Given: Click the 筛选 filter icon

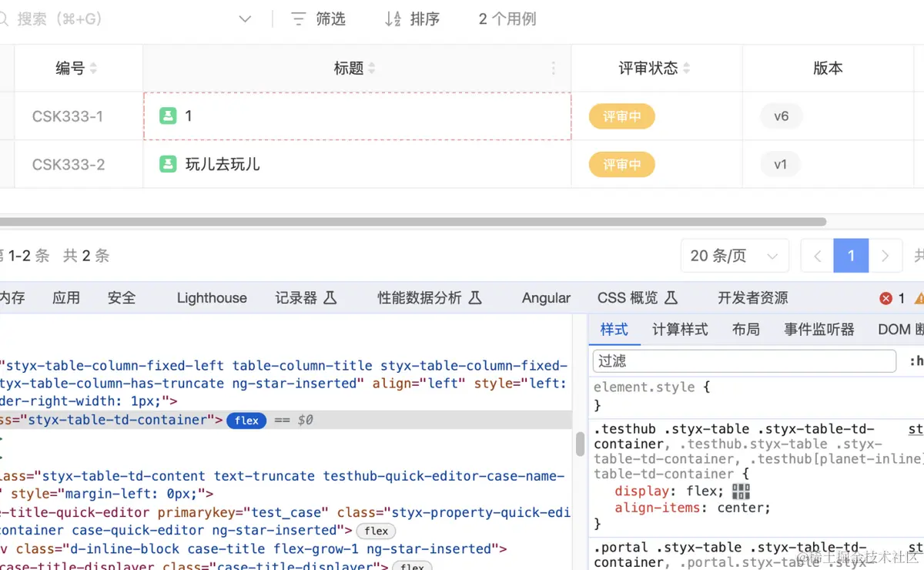Looking at the screenshot, I should [x=299, y=19].
